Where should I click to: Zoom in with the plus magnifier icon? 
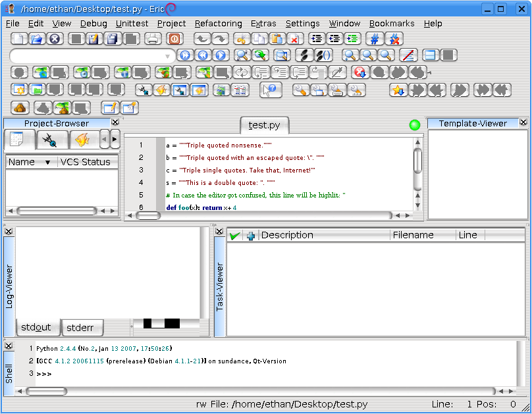350,55
